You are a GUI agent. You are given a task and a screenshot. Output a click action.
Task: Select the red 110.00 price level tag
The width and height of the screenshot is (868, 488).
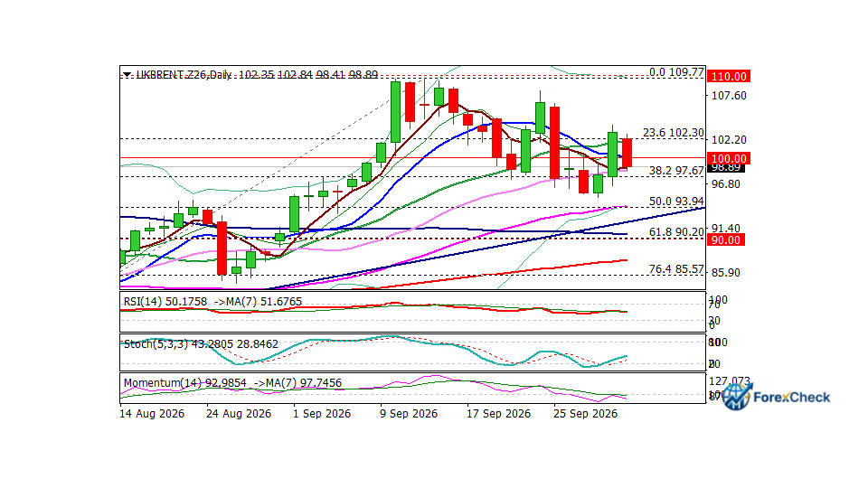coord(729,76)
